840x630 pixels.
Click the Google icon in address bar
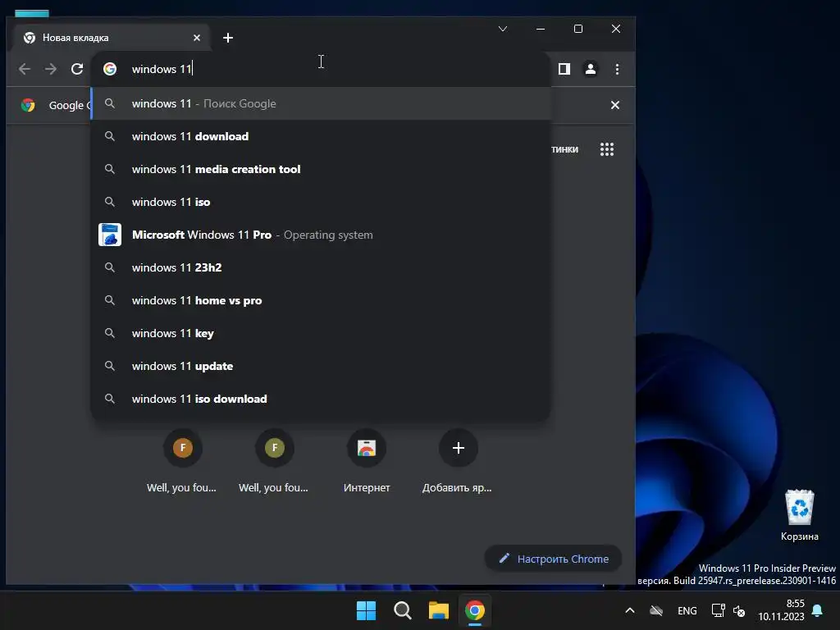click(x=110, y=69)
